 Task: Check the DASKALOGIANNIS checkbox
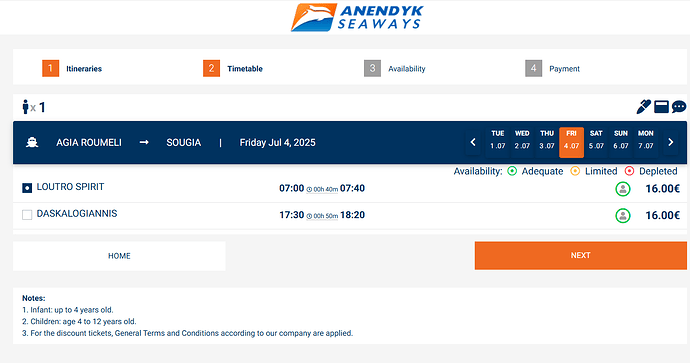point(27,215)
